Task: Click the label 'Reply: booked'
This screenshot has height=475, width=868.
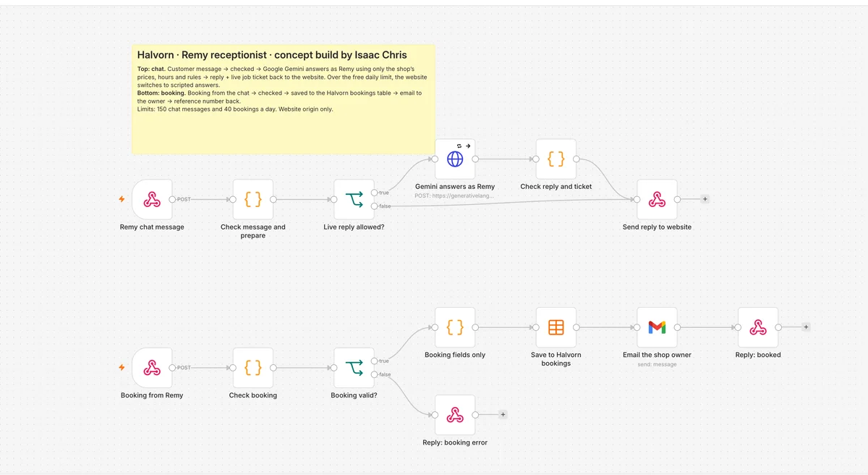Action: click(758, 355)
